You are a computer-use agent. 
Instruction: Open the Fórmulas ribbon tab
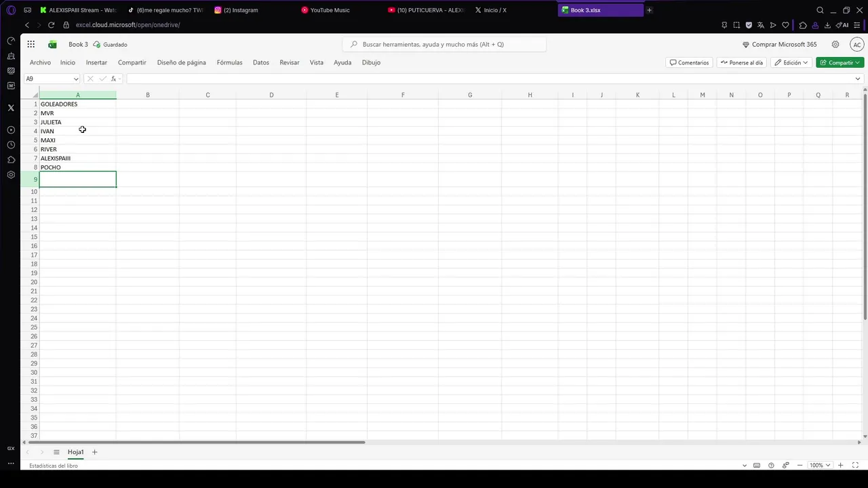tap(229, 62)
